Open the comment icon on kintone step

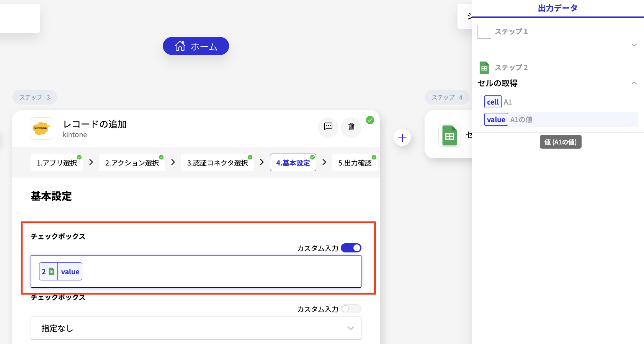(x=328, y=127)
